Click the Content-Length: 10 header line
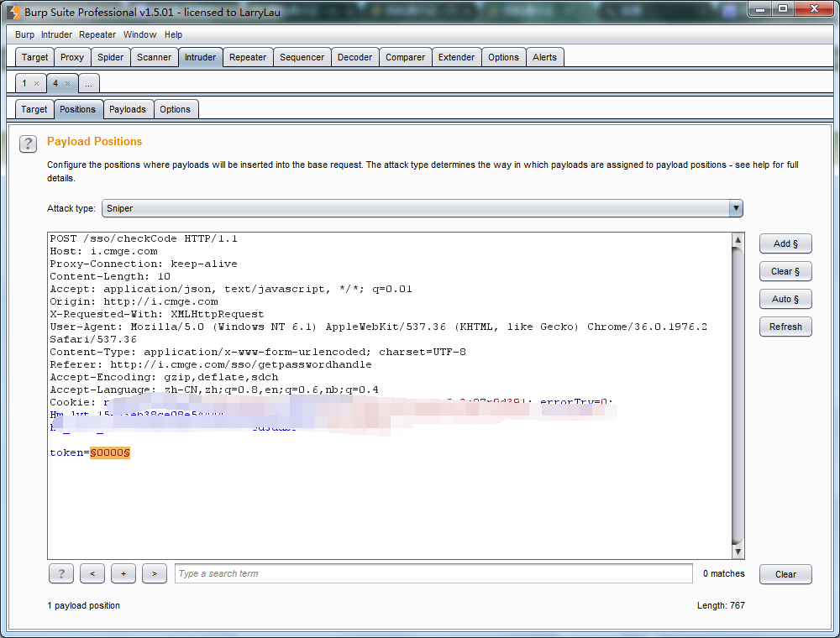This screenshot has width=840, height=638. click(110, 277)
